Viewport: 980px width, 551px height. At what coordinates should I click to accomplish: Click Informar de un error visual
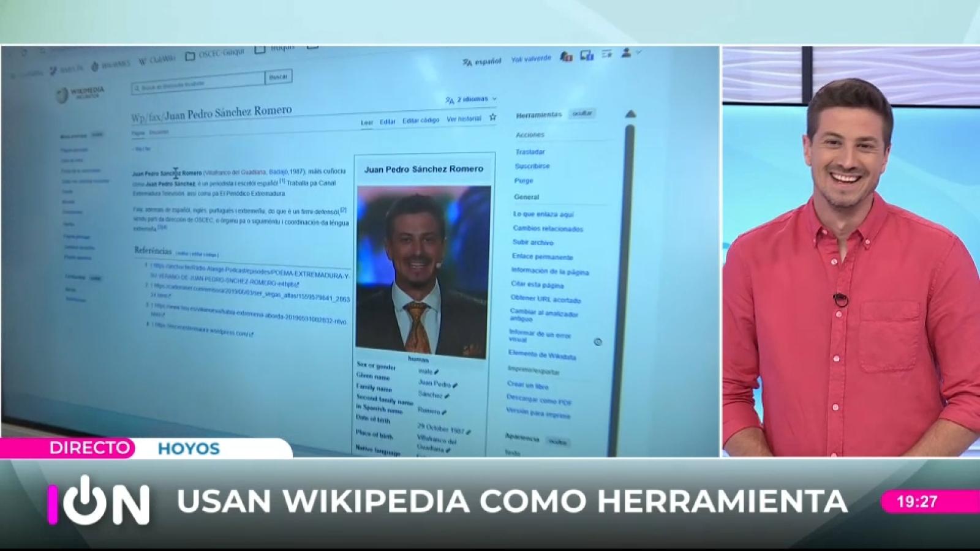click(540, 336)
